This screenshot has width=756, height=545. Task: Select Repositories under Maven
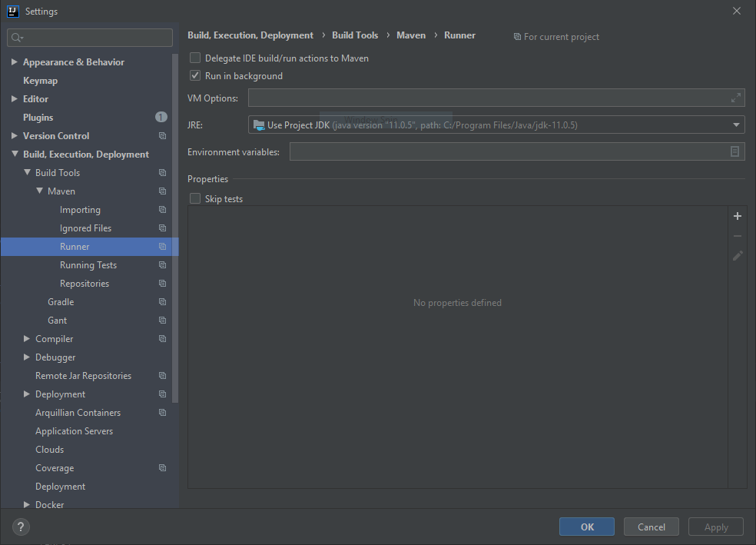[x=85, y=284]
